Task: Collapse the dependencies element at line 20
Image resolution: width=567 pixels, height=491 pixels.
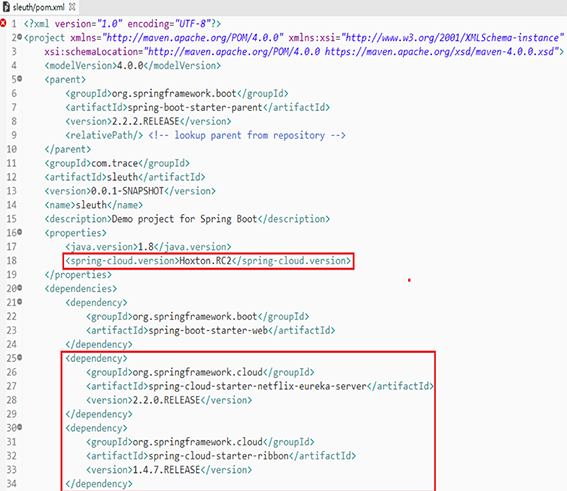Action: click(20, 287)
